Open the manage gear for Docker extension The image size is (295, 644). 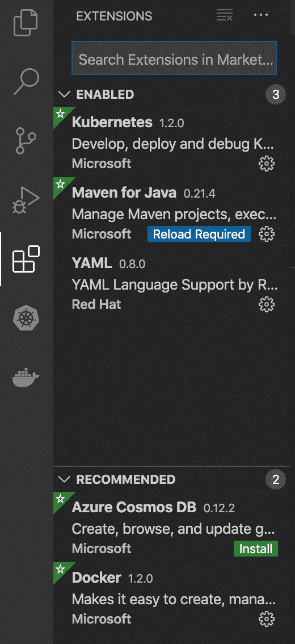267,619
